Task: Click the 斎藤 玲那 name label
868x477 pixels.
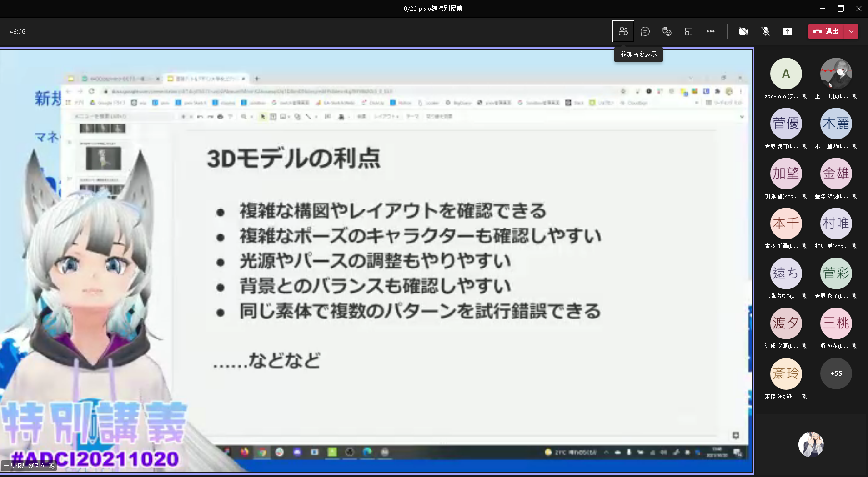Action: pos(781,397)
